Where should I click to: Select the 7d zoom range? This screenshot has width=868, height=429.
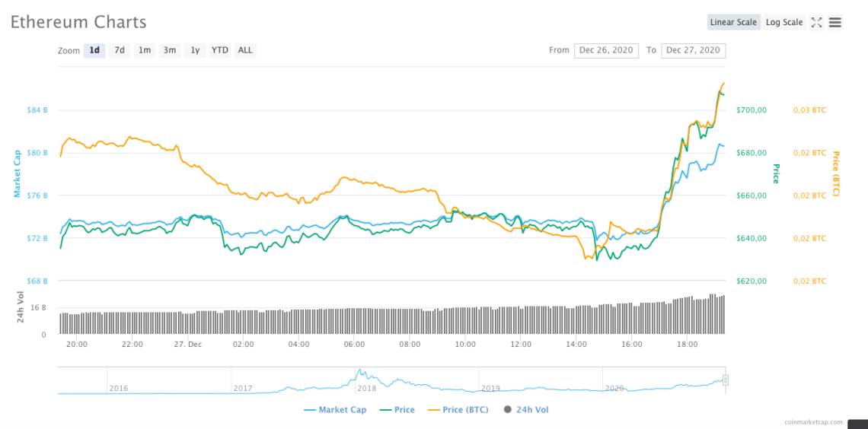tap(120, 50)
